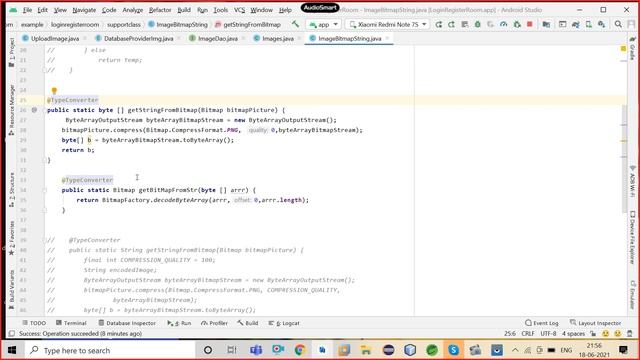Click the Windows Start button
Screen dimensions: 640x360
coord(12,350)
